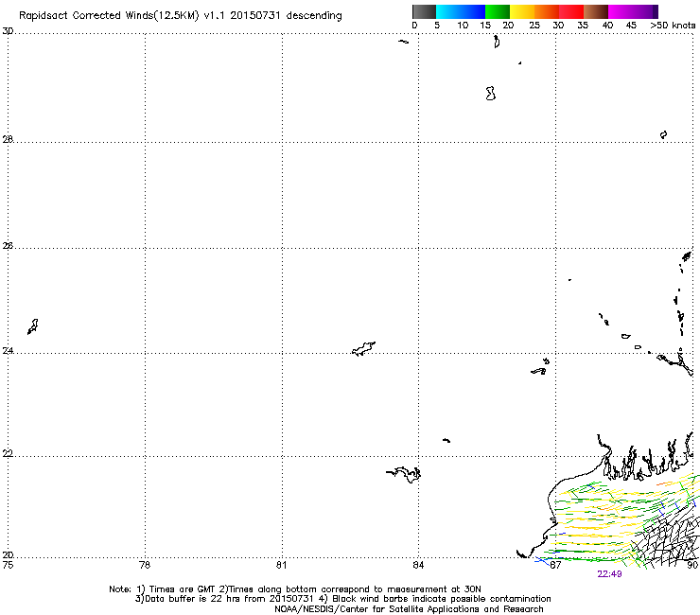Click the 'Data buffer is 22 hrs' note line

point(342,599)
